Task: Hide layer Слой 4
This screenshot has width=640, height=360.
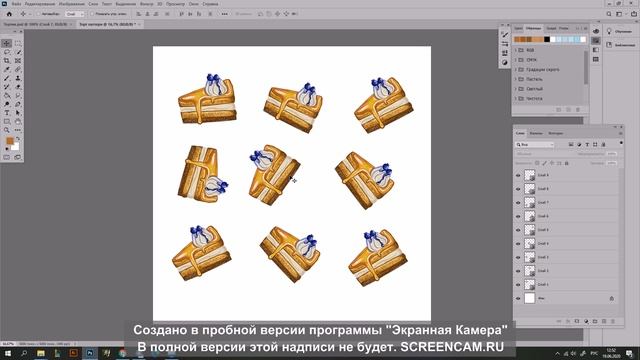Action: [518, 244]
